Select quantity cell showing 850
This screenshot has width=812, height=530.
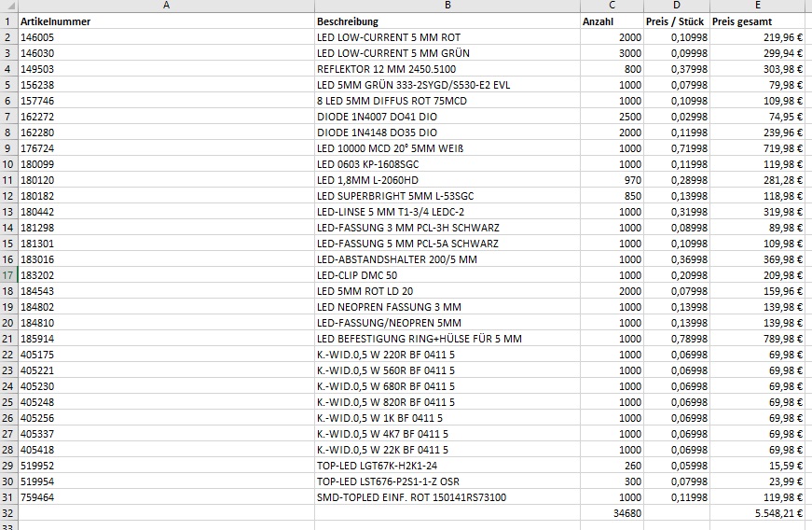[x=612, y=196]
